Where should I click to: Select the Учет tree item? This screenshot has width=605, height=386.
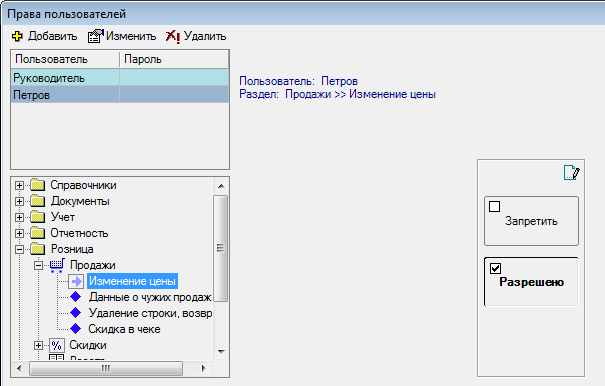click(x=63, y=217)
